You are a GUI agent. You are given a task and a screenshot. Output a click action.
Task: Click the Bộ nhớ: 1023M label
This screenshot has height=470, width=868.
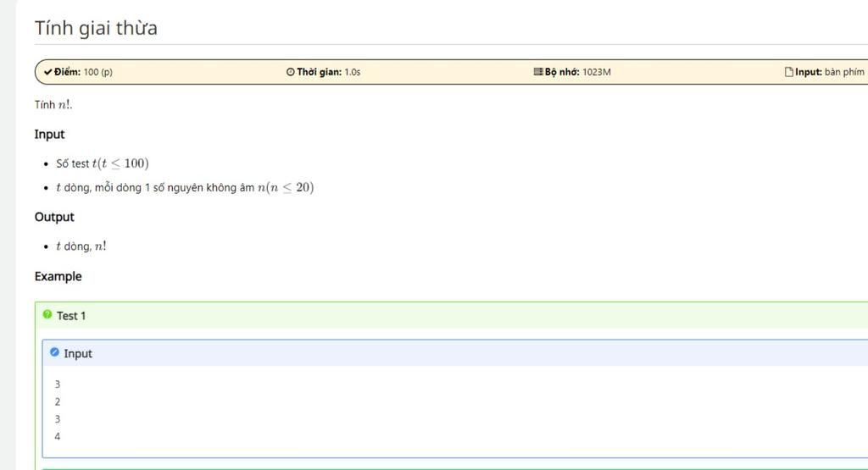pos(577,72)
